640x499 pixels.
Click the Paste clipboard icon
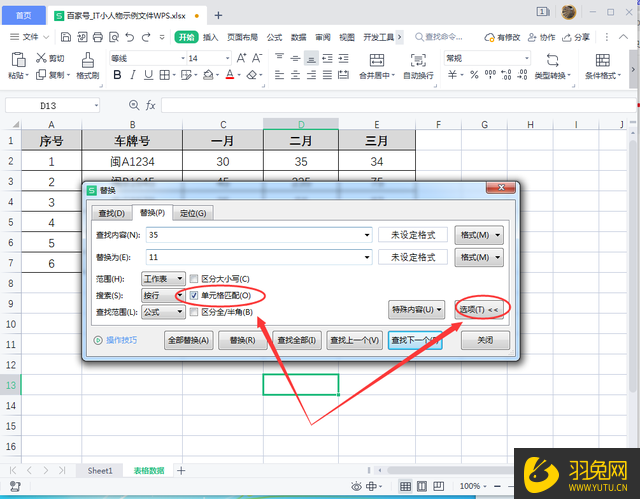pos(18,60)
